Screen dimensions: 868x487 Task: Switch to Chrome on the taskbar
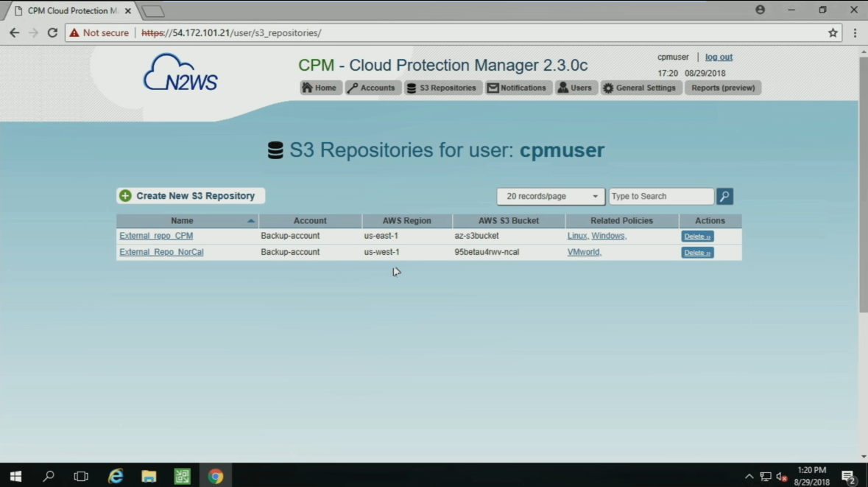tap(215, 476)
